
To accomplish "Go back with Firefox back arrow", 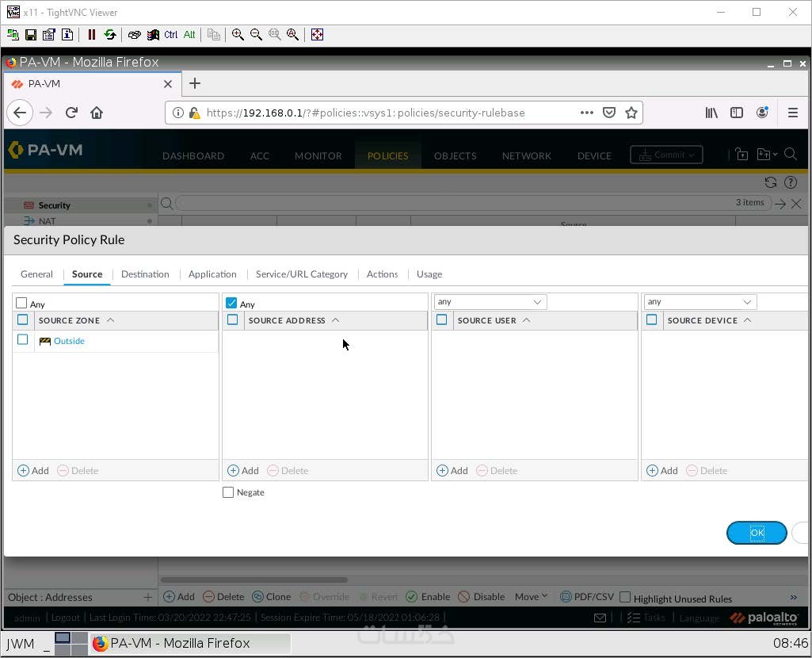I will 20,113.
